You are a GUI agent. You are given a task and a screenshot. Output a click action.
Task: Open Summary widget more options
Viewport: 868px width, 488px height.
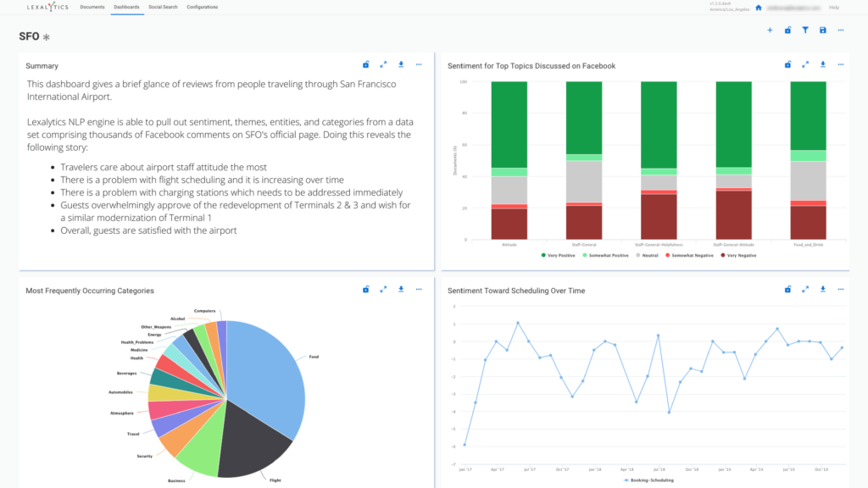point(419,64)
